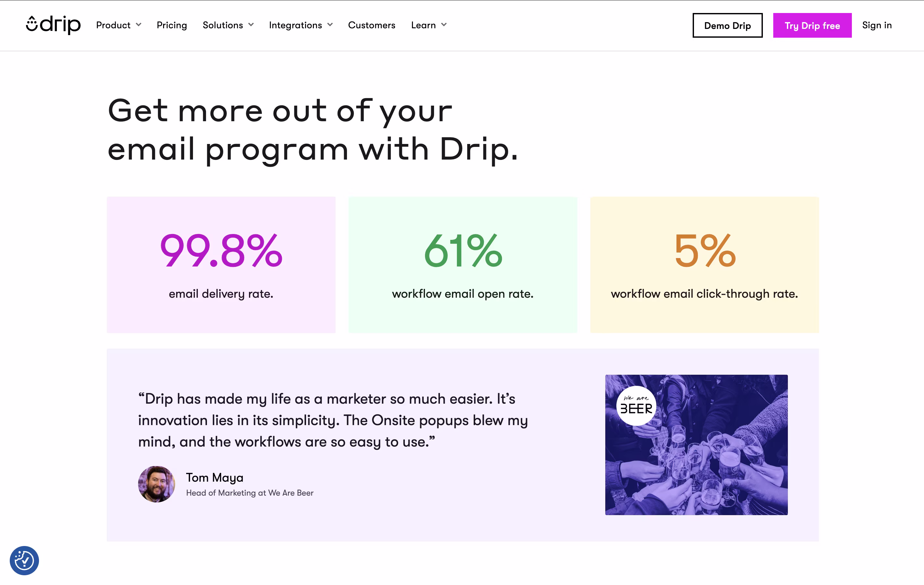Expand the Solutions dropdown chevron
This screenshot has height=585, width=924.
[x=251, y=25]
